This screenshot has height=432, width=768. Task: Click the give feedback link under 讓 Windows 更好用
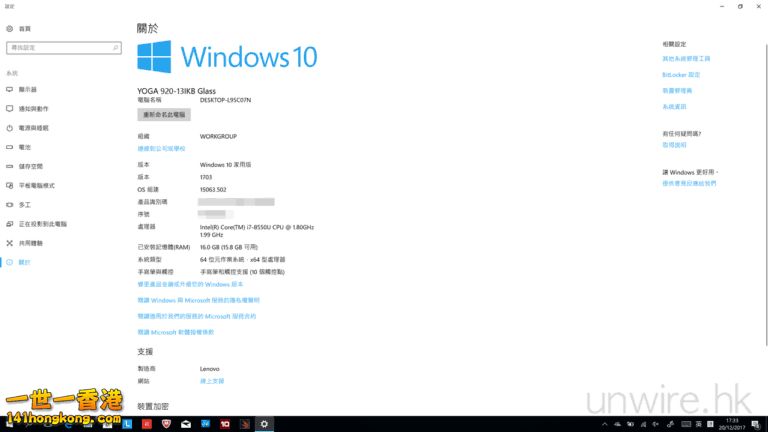coord(689,183)
